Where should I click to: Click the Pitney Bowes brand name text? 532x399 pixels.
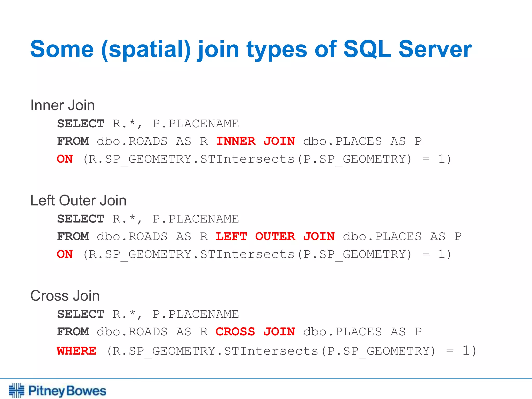click(x=67, y=391)
